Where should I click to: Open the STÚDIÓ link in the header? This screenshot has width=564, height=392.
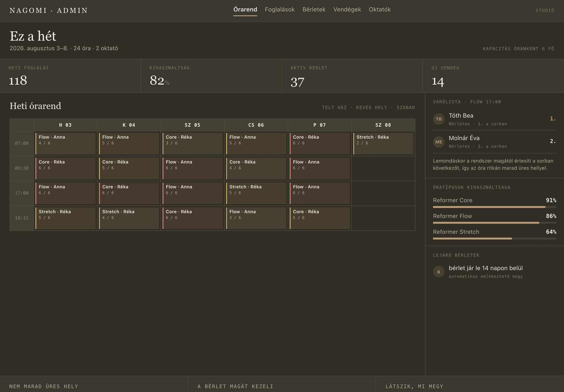click(545, 11)
